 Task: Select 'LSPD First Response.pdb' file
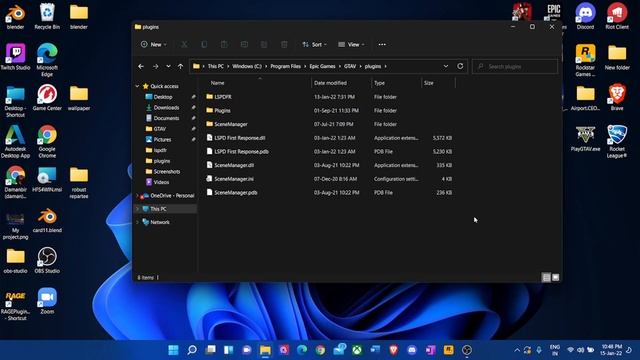[241, 151]
